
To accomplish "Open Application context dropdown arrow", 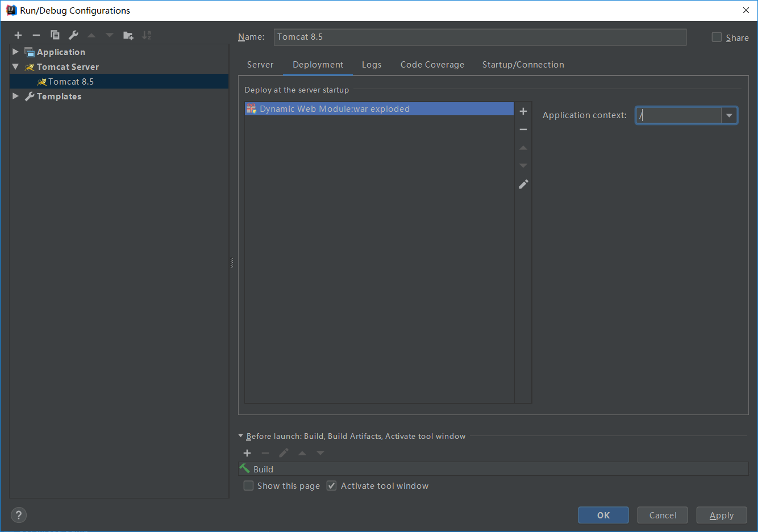I will tap(729, 115).
